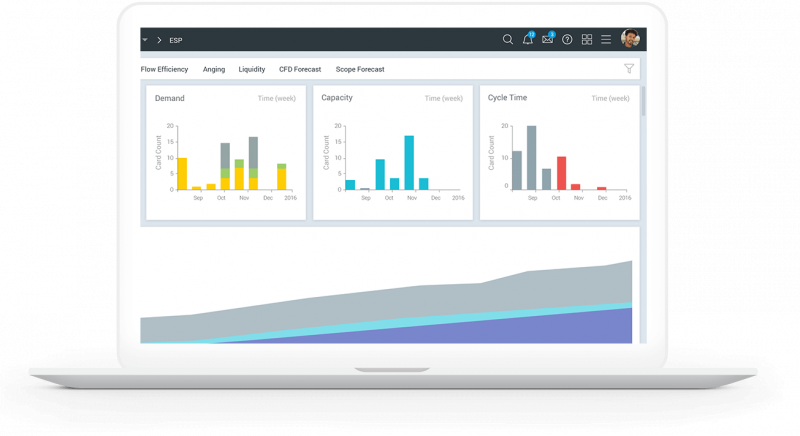Open the user profile avatar
This screenshot has height=436, width=800.
(x=630, y=38)
